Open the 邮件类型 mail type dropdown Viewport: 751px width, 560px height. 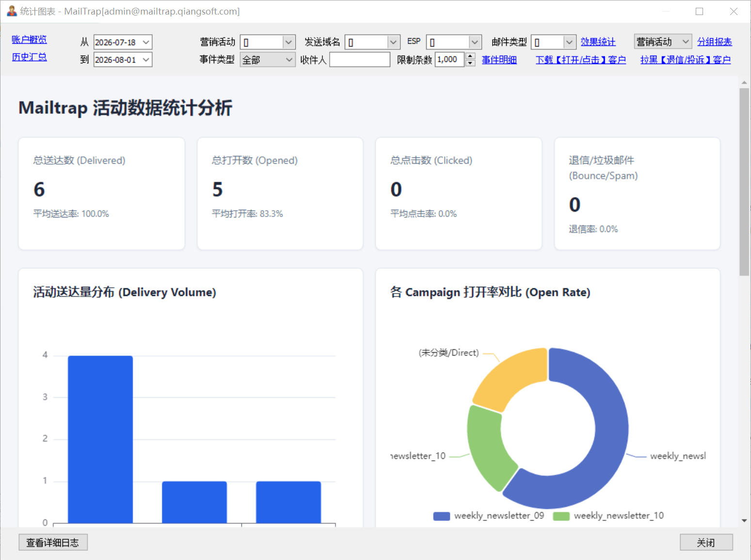click(569, 43)
